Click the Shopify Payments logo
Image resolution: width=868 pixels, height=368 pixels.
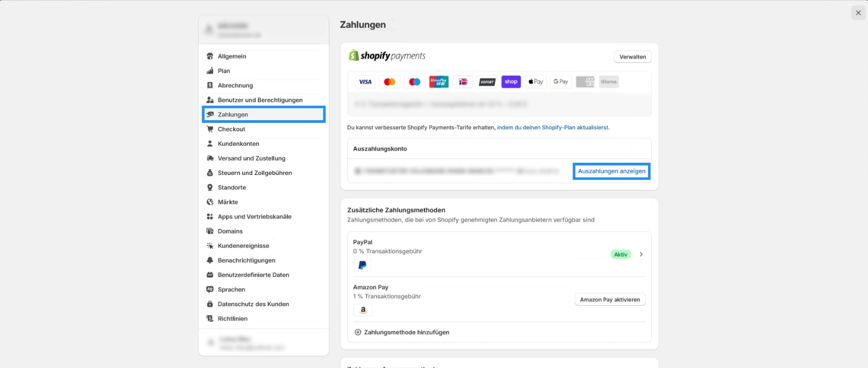click(387, 55)
